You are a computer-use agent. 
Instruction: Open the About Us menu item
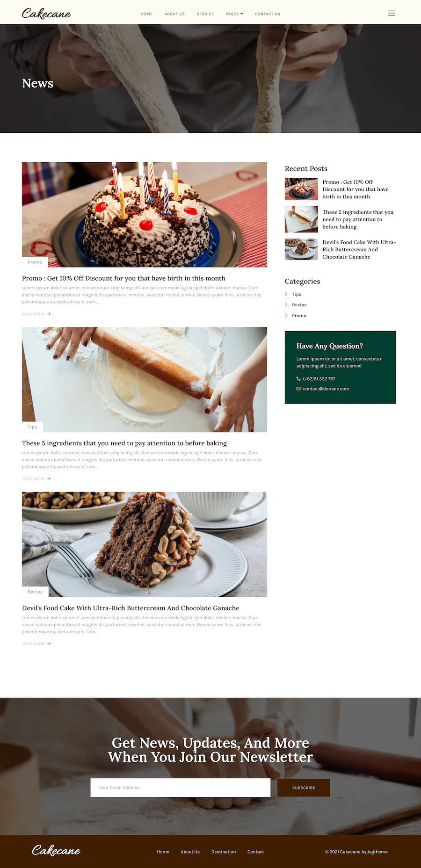[x=174, y=14]
